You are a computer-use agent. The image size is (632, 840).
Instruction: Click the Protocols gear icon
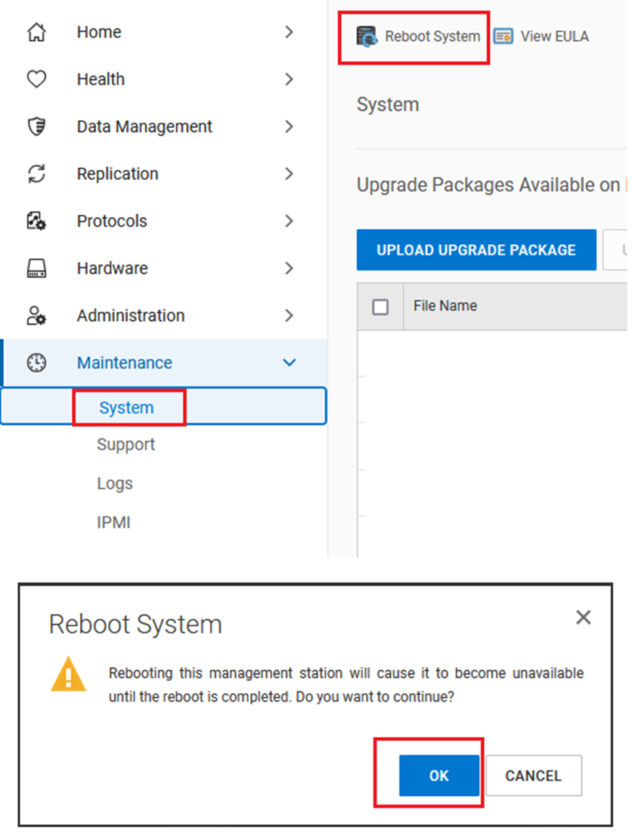click(36, 222)
